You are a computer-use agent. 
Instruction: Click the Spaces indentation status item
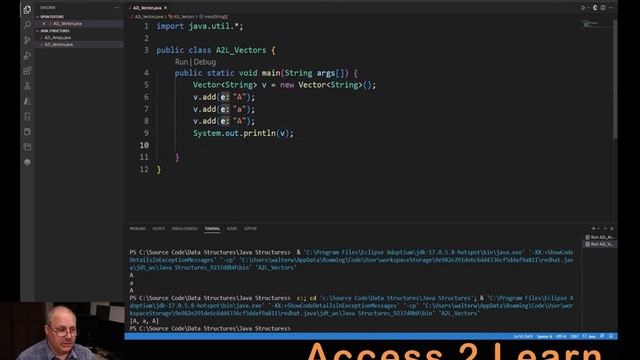pyautogui.click(x=545, y=336)
